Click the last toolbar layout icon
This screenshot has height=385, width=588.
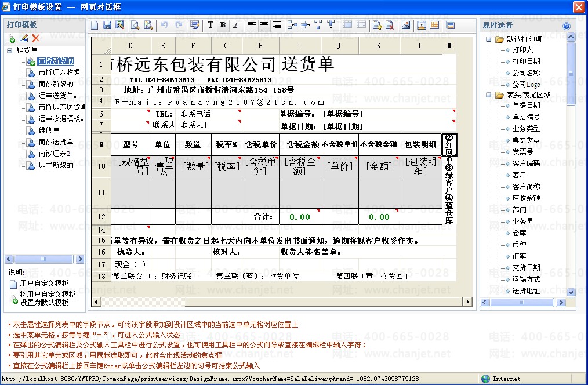(451, 25)
